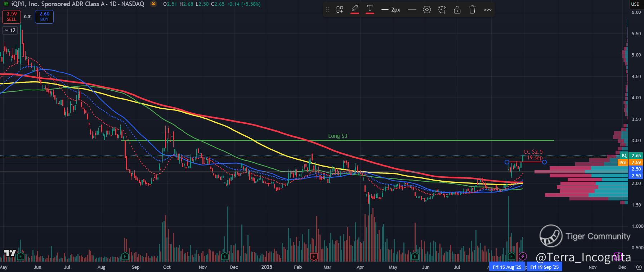This screenshot has width=644, height=272.
Task: Open the earnings marker near May 2024
Action: pyautogui.click(x=21, y=256)
